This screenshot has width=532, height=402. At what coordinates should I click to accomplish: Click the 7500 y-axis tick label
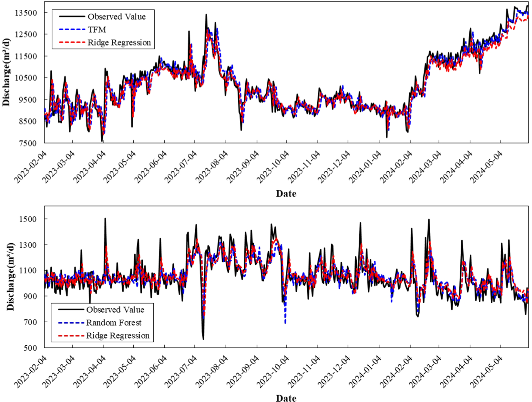(28, 143)
